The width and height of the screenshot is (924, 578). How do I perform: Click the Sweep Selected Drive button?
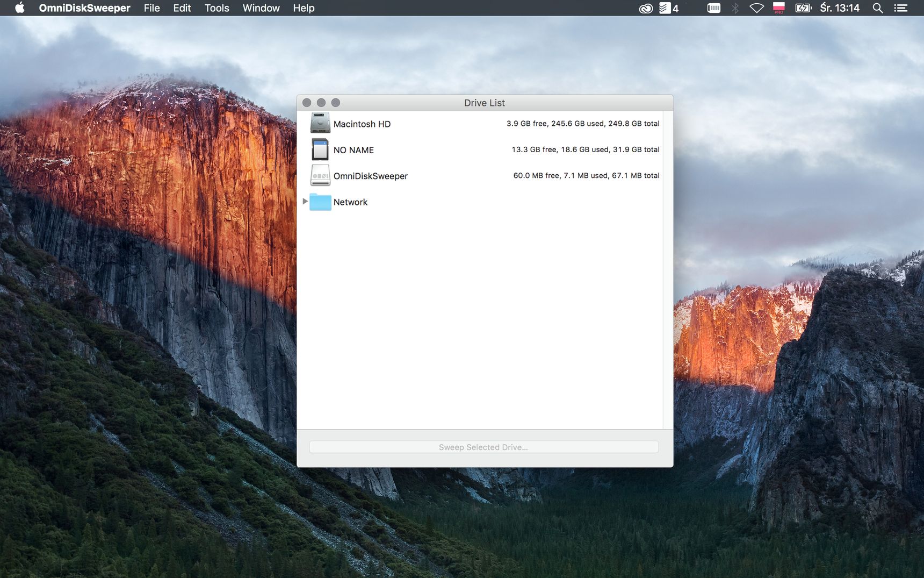pyautogui.click(x=483, y=447)
